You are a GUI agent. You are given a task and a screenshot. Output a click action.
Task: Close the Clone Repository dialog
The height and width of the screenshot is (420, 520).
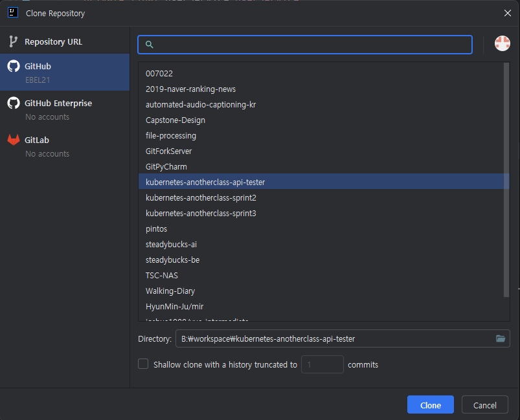[x=508, y=13]
